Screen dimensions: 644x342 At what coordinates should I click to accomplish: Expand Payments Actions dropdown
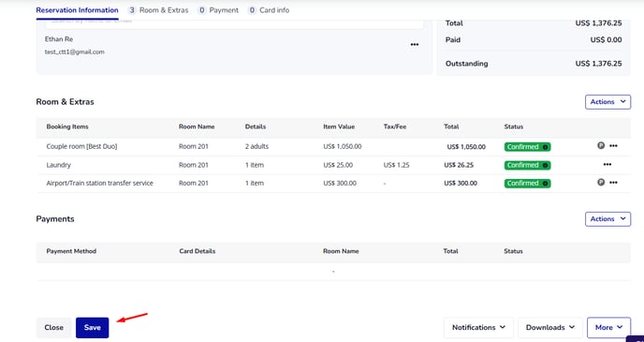point(607,219)
